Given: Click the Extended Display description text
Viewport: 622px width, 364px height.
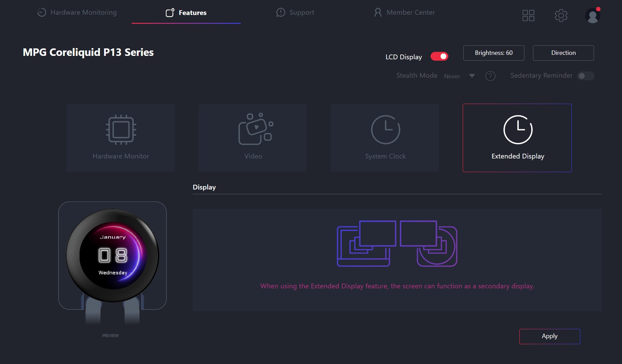Looking at the screenshot, I should point(397,286).
